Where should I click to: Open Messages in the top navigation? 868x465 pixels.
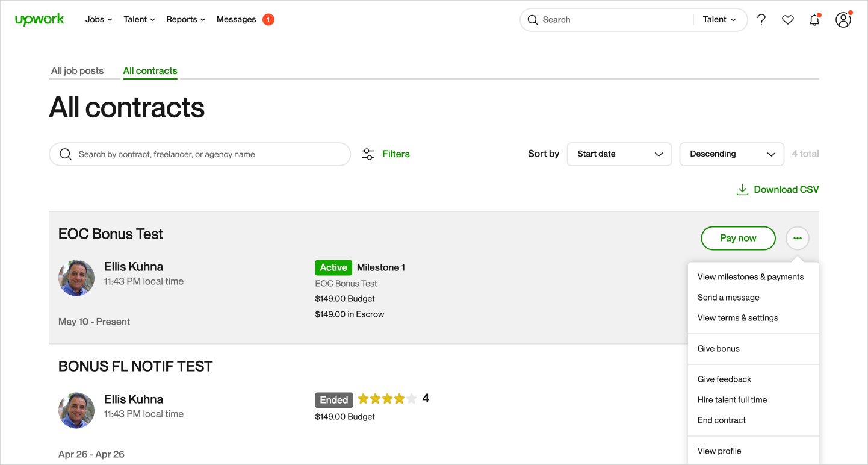click(x=236, y=19)
